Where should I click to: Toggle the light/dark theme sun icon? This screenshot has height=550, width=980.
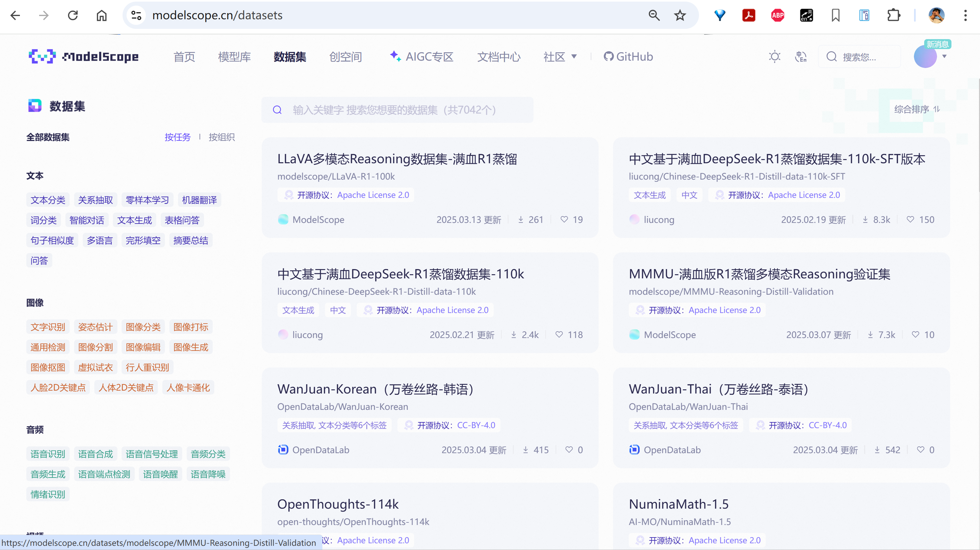775,57
